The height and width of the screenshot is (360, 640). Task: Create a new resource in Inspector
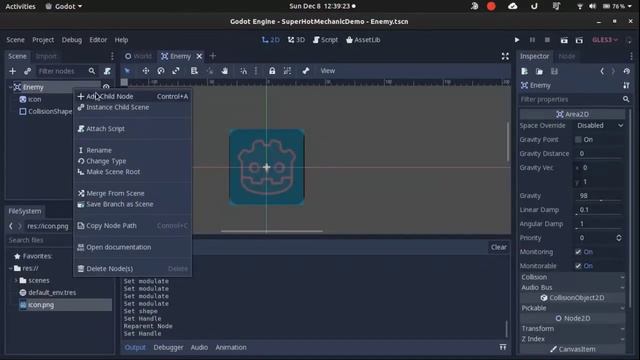524,71
